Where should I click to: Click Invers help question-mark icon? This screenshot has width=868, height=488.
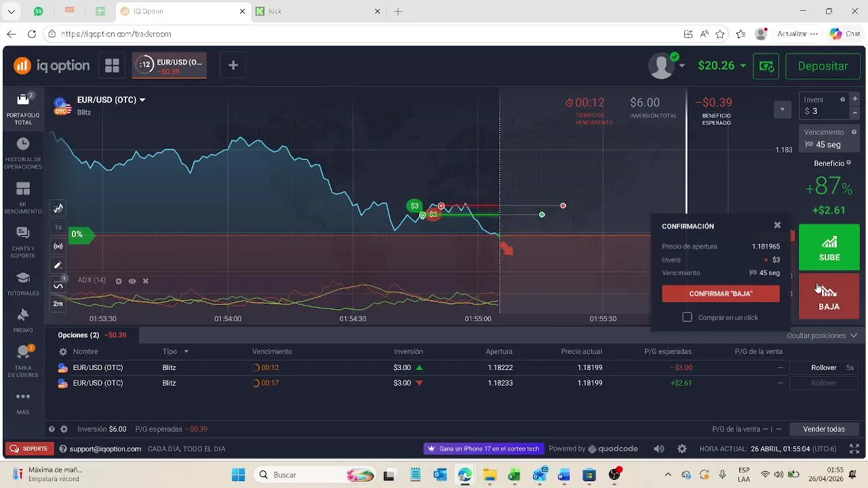[x=843, y=100]
